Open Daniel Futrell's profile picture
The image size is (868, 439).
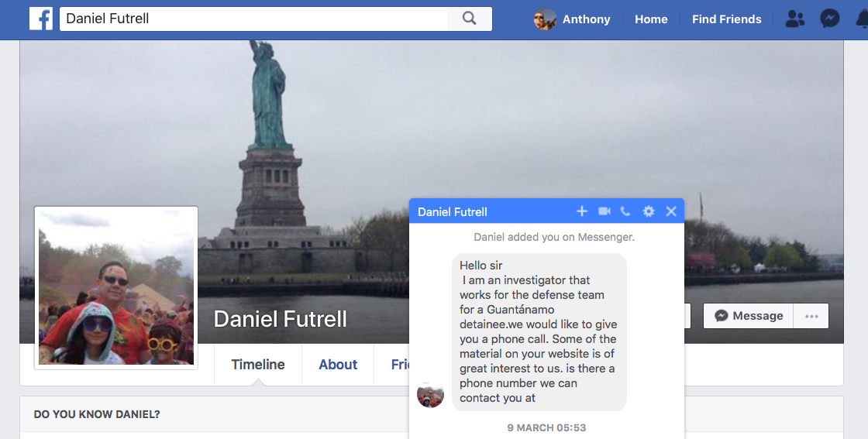point(116,287)
